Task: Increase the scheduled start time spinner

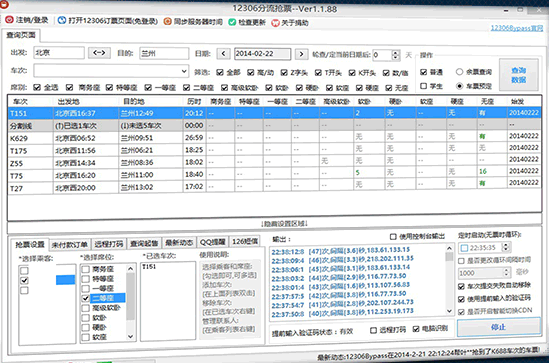Action: (x=506, y=245)
